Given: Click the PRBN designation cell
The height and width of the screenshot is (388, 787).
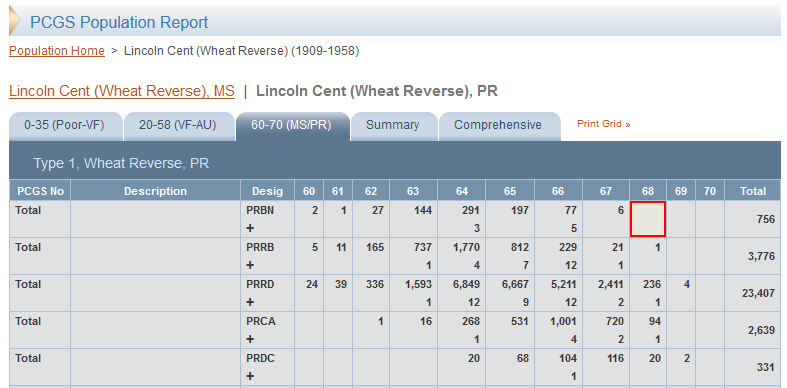Looking at the screenshot, I should (268, 219).
